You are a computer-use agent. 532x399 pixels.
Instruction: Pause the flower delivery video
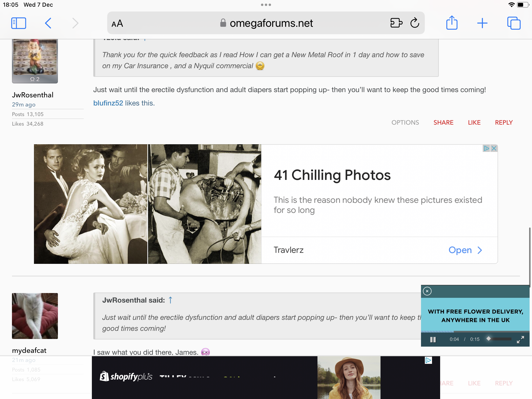[x=433, y=339]
